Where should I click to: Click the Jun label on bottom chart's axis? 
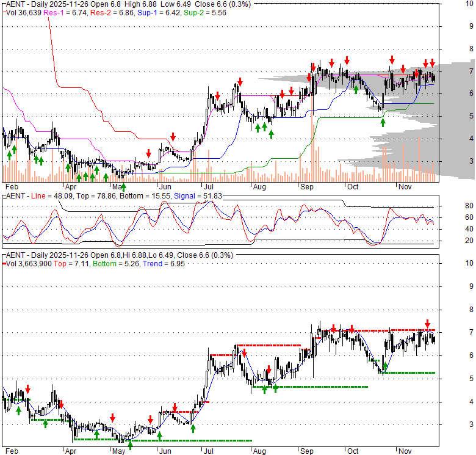(x=165, y=451)
